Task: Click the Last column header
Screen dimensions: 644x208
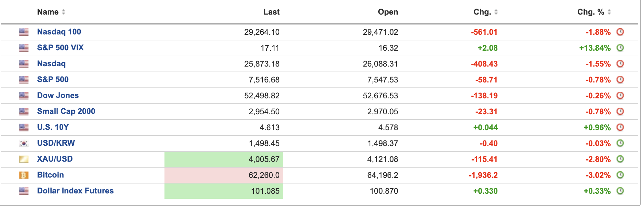Action: tap(271, 12)
